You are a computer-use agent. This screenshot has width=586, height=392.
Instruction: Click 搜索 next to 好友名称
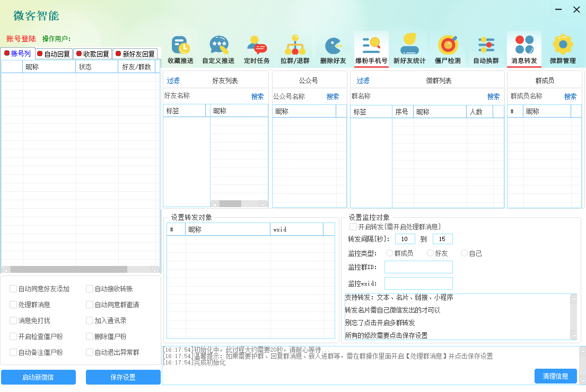pyautogui.click(x=257, y=96)
